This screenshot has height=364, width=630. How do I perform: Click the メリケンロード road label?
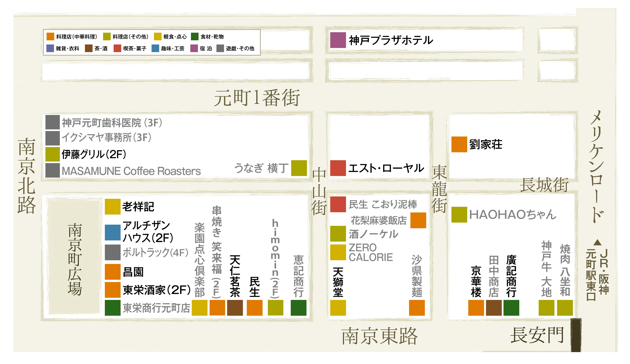596,167
